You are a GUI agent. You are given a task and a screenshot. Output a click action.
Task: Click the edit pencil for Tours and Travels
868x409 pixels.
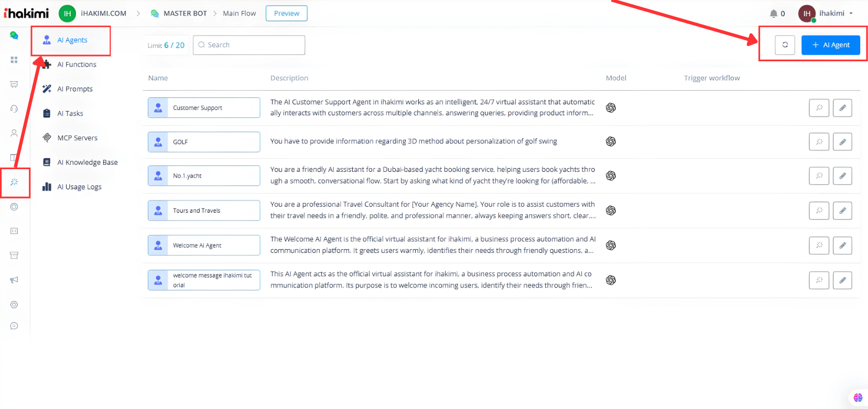click(842, 211)
